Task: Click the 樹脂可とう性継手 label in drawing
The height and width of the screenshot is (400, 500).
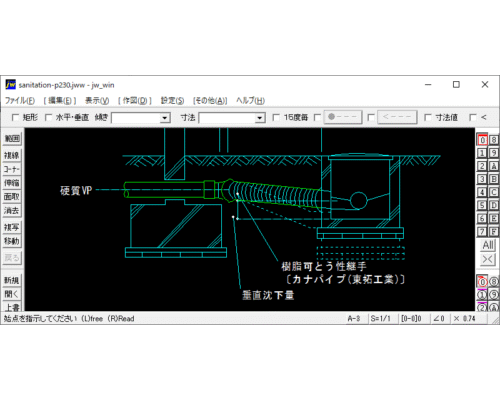Action: click(x=324, y=266)
